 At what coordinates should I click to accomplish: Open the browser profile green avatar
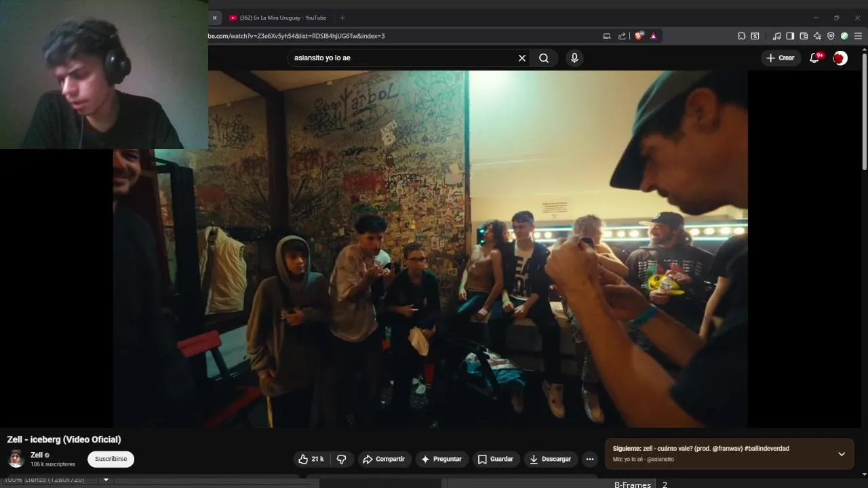coord(844,36)
